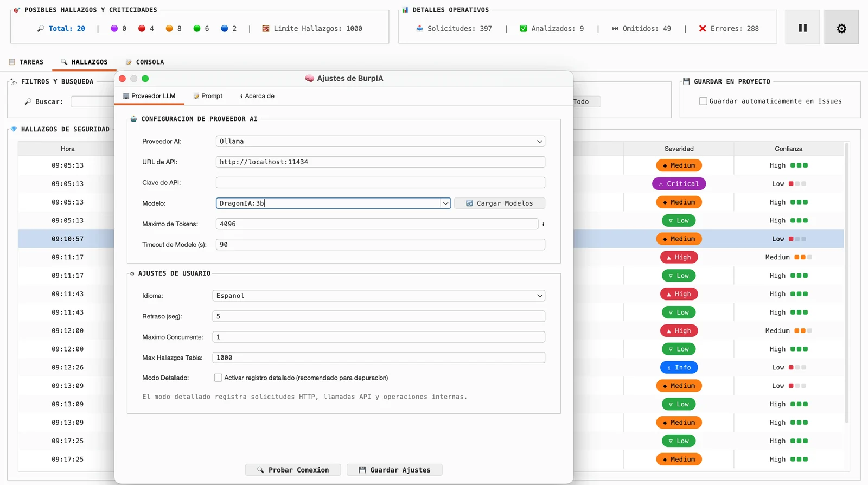Click the red X Errores icon
The width and height of the screenshot is (868, 485).
click(703, 29)
